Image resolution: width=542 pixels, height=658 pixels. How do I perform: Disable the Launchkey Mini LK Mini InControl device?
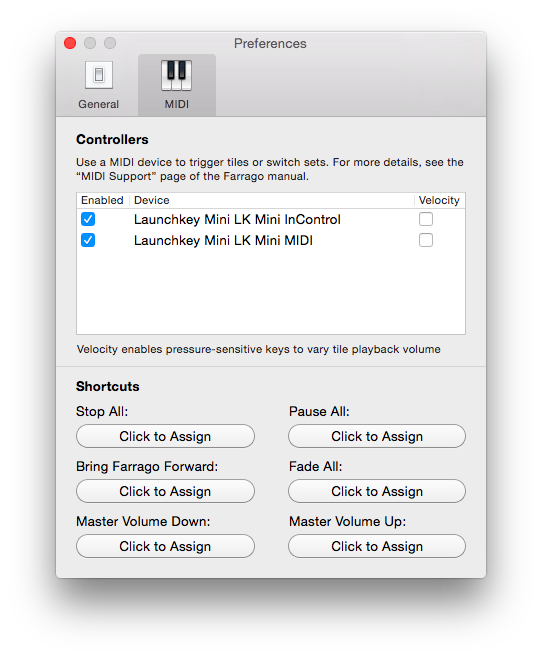pos(88,219)
